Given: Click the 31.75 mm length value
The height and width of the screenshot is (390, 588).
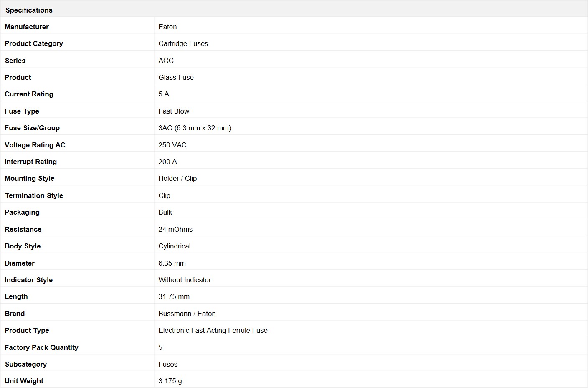Looking at the screenshot, I should [174, 296].
